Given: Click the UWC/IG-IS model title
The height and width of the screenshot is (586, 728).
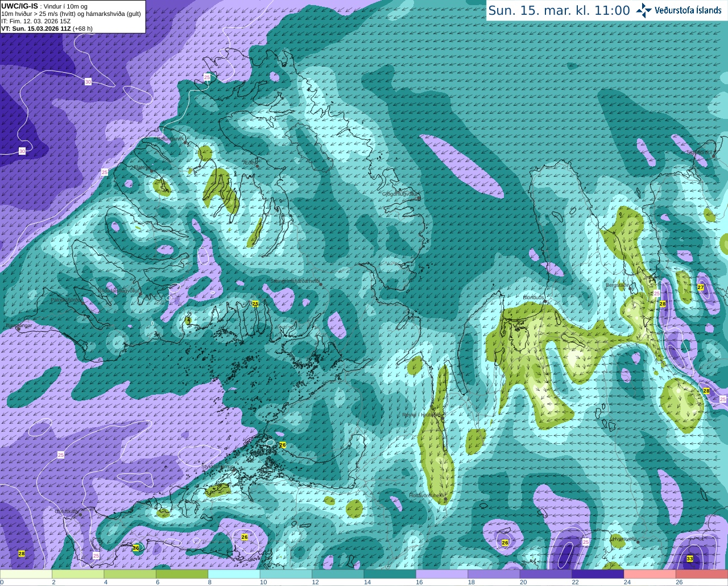Looking at the screenshot, I should [x=19, y=6].
